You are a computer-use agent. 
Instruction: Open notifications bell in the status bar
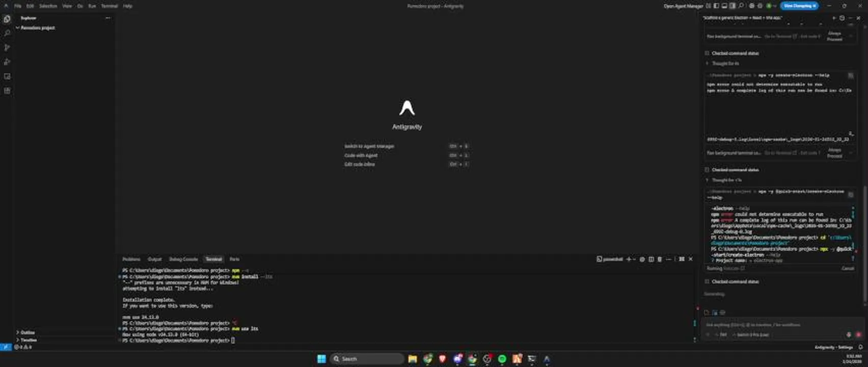(861, 347)
